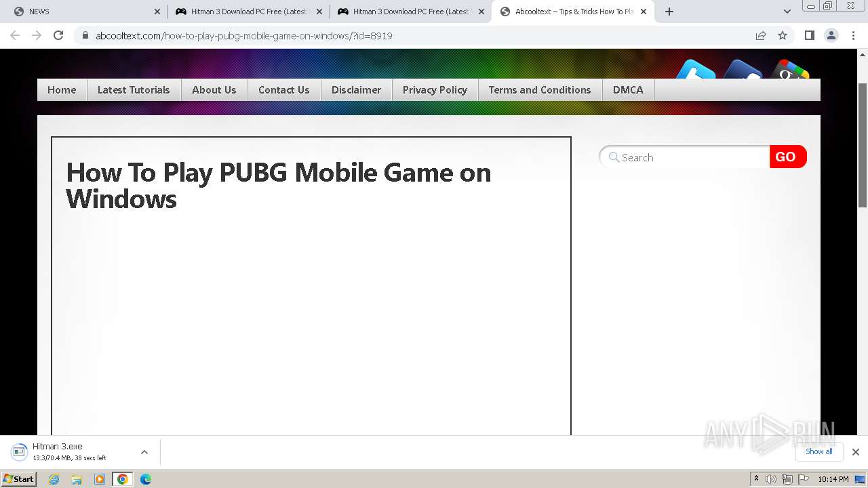
Task: View site information lock icon
Action: 85,35
